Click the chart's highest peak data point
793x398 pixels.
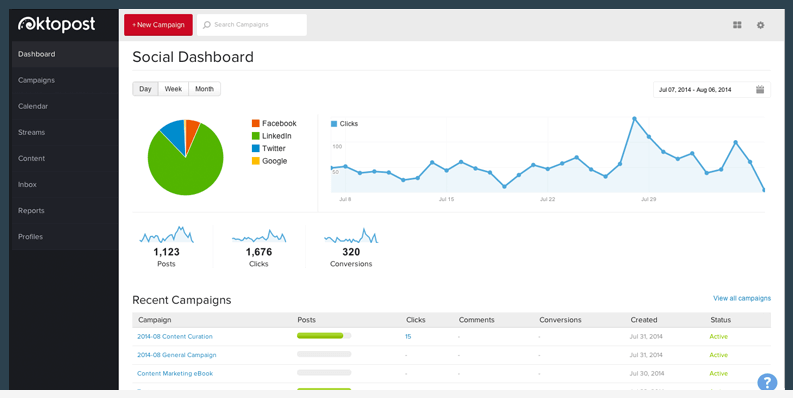point(634,119)
